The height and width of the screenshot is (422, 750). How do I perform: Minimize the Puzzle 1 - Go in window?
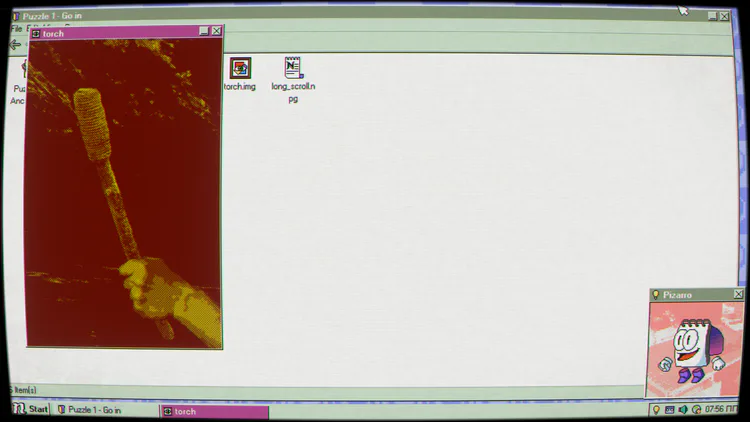click(x=712, y=16)
